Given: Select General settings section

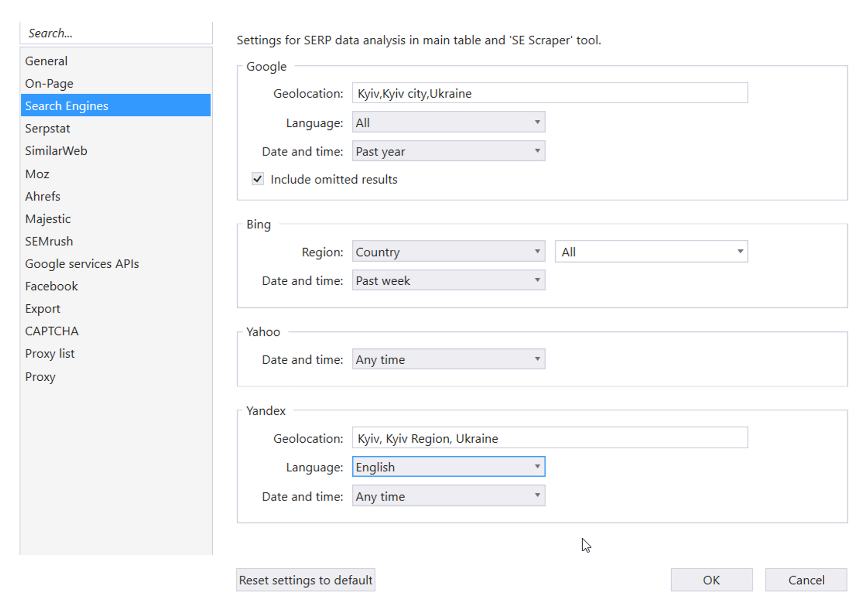Looking at the screenshot, I should coord(115,61).
